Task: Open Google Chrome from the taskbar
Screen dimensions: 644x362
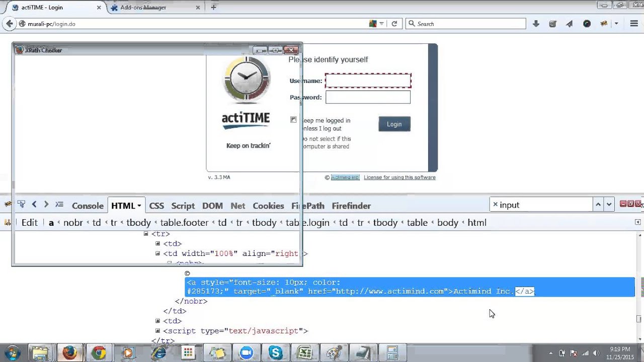Action: tap(99, 352)
